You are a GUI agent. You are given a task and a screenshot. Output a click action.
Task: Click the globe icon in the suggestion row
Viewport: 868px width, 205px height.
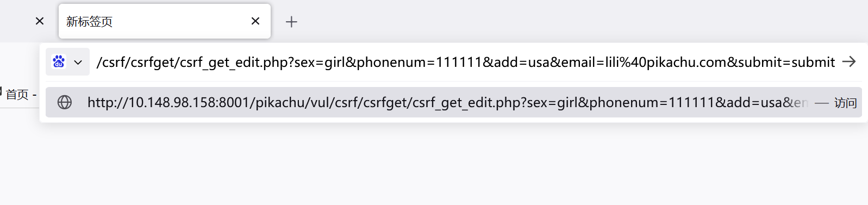coord(65,102)
